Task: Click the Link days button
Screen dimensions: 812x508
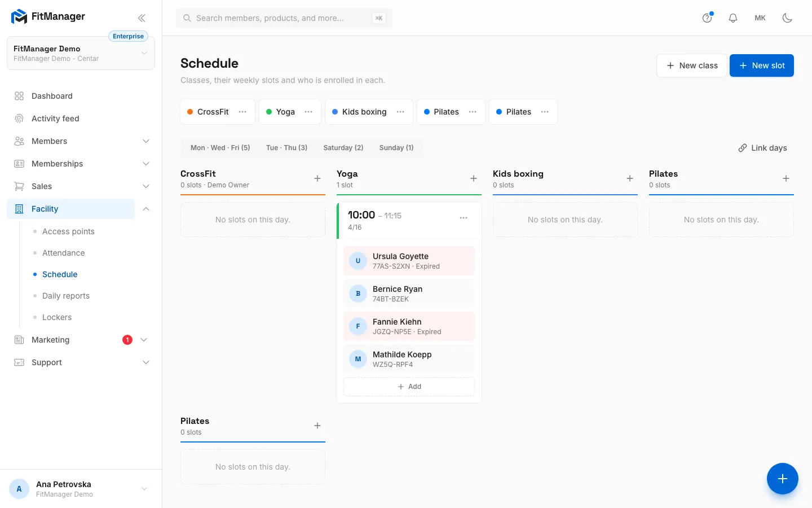Action: [x=762, y=148]
